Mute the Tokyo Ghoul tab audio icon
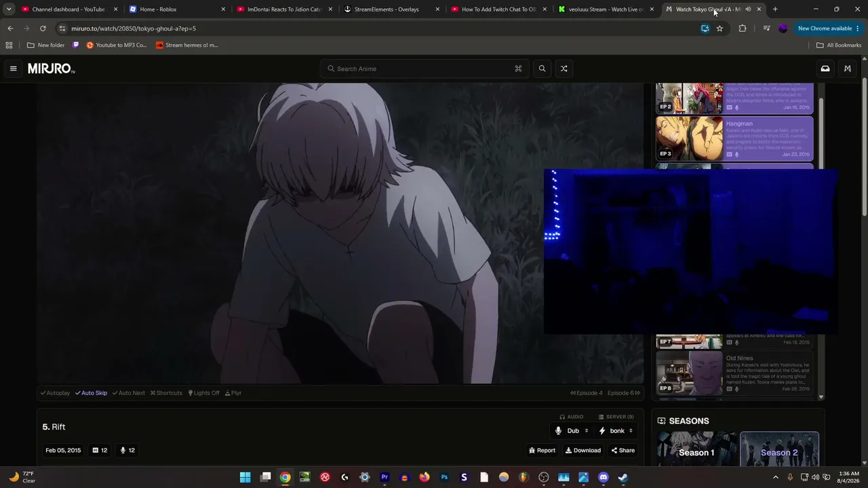 tap(748, 9)
